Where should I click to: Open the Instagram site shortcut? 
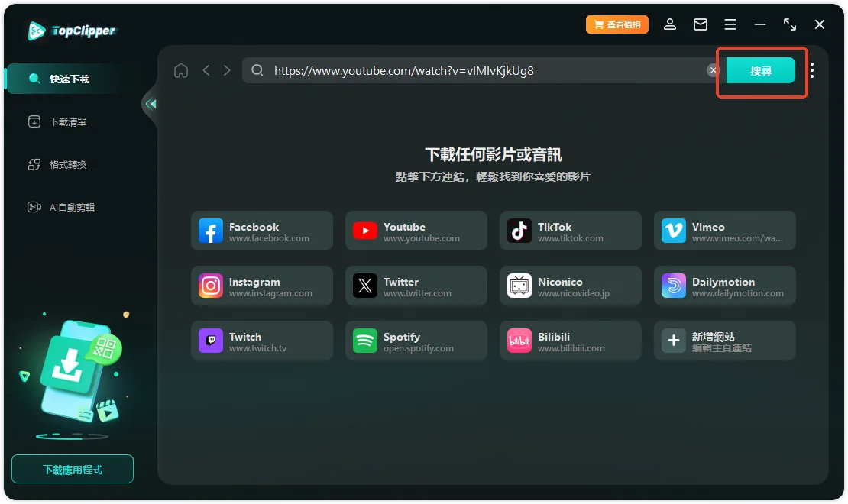(x=262, y=286)
